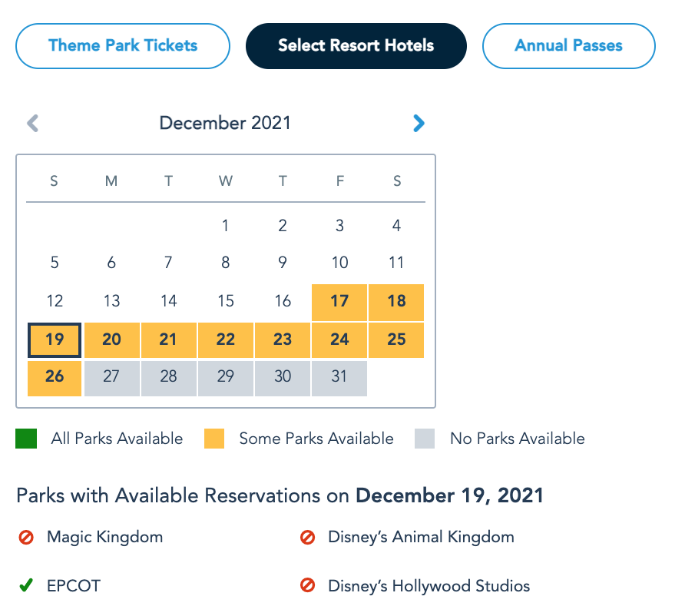685x616 pixels.
Task: Click the currently selected December 19
Action: coord(55,339)
